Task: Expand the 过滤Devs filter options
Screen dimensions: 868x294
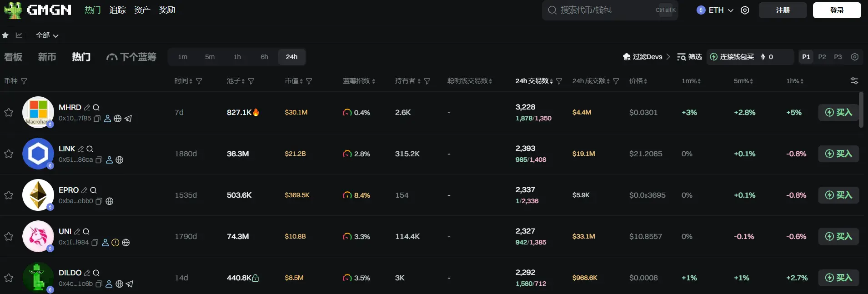Action: 646,57
